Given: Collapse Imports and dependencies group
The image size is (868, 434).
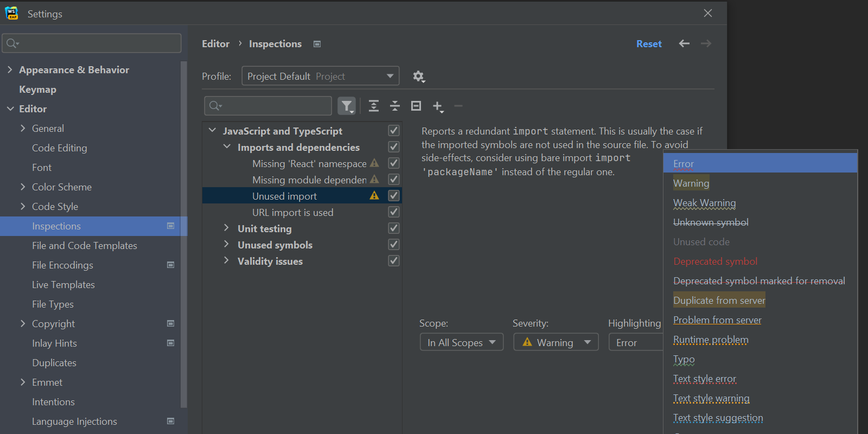Looking at the screenshot, I should [227, 147].
